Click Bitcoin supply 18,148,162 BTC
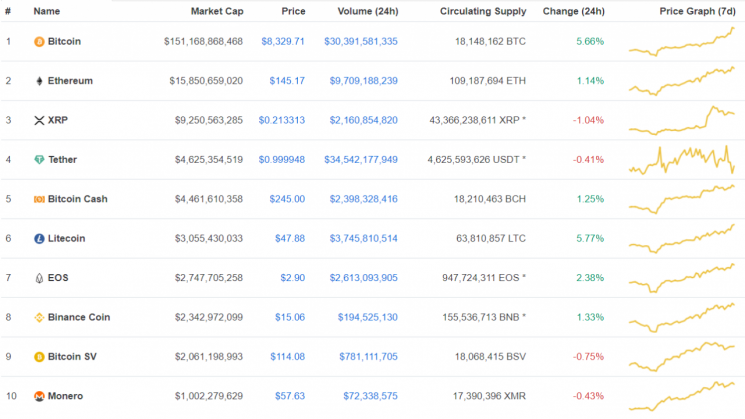Viewport: 745px width, 419px height. click(490, 42)
